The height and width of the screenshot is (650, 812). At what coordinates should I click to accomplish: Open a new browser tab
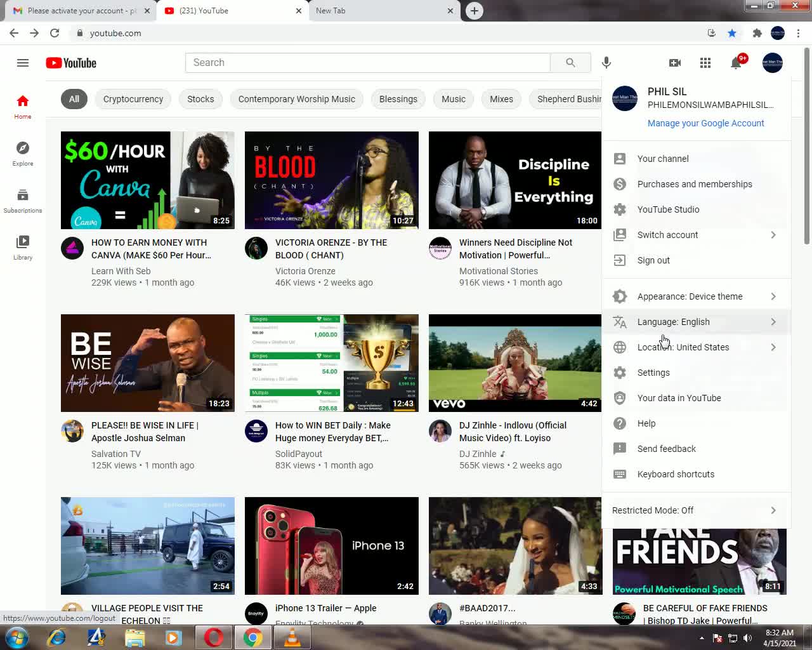[474, 11]
